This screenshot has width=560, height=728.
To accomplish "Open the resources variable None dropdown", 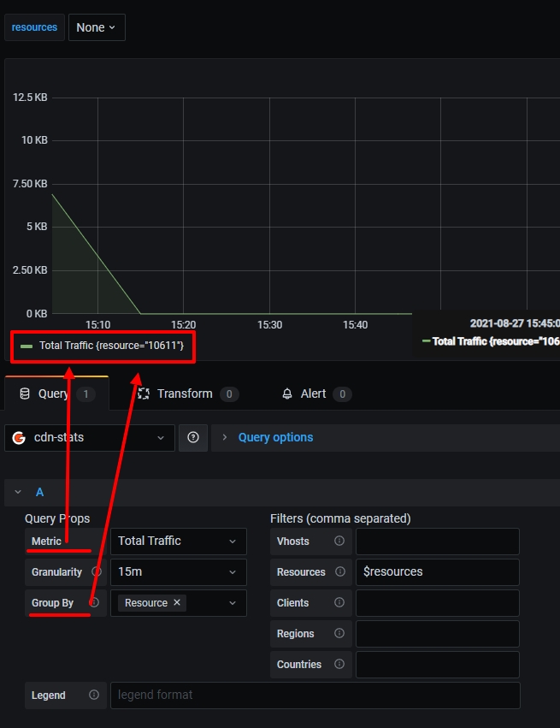I will tap(96, 27).
